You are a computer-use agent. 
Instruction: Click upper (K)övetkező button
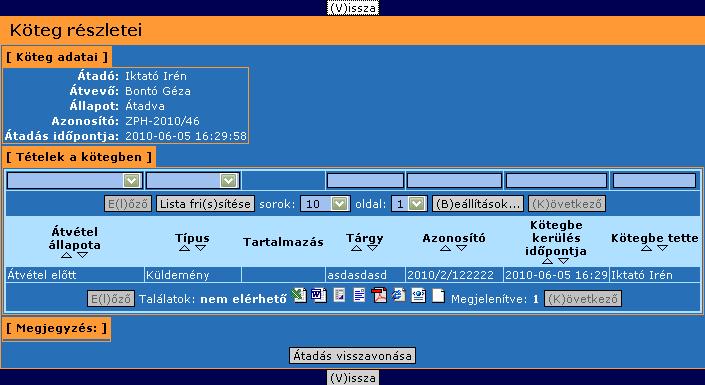pos(567,204)
